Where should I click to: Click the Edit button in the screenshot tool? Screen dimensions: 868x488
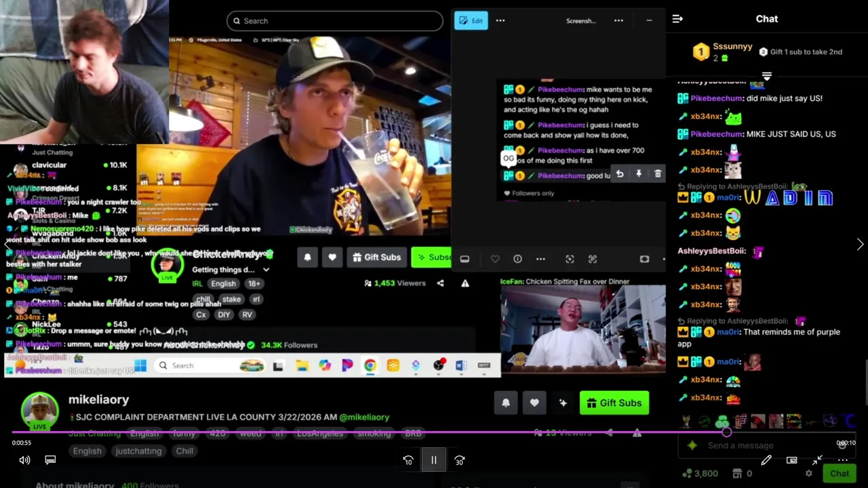point(471,20)
